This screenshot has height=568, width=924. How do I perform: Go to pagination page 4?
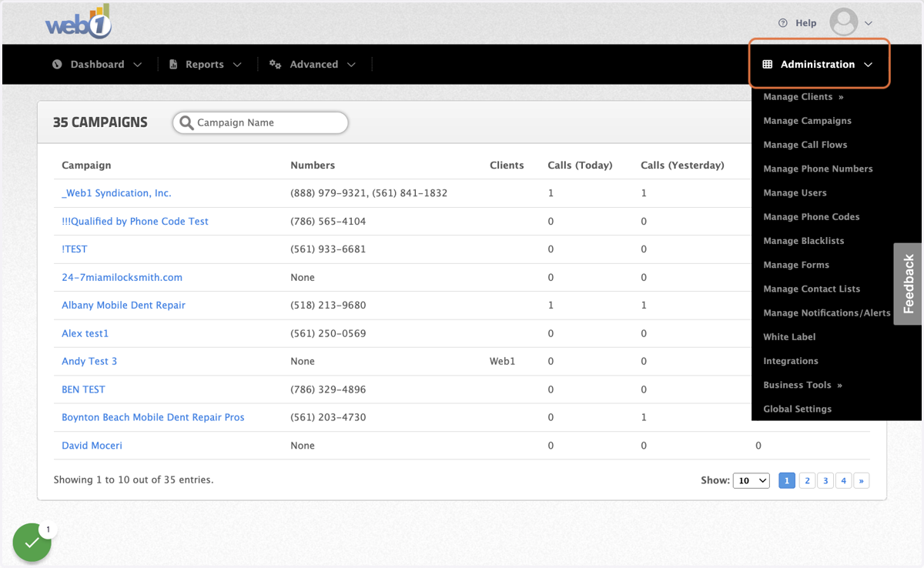tap(844, 480)
